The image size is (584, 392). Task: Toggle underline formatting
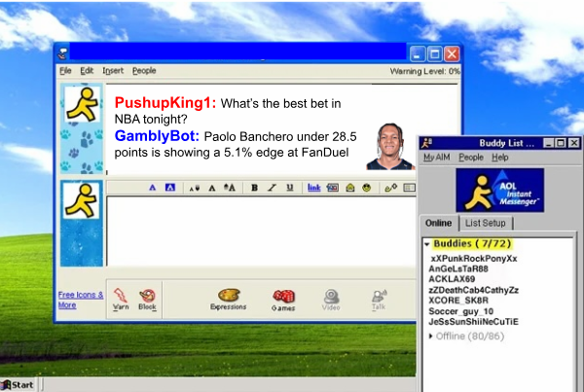[x=290, y=188]
